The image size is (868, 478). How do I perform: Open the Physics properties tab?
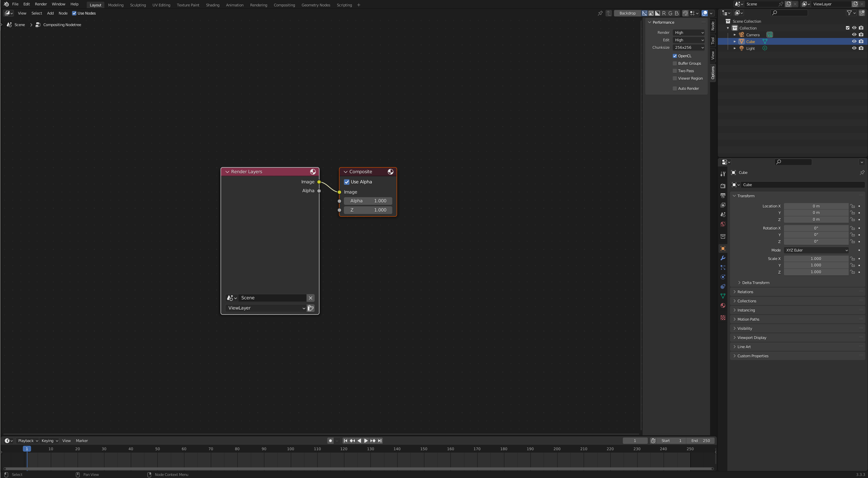(x=723, y=277)
